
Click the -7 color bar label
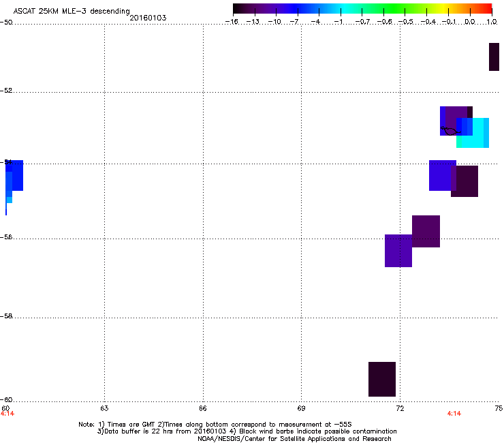[294, 22]
